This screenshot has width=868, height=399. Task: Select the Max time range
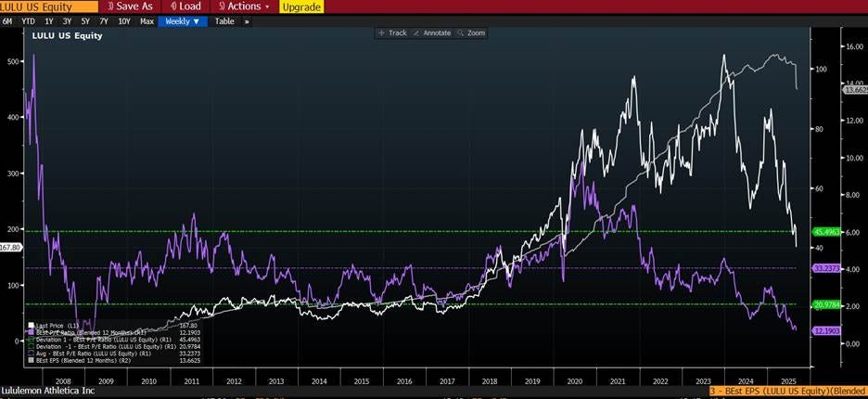pos(147,21)
